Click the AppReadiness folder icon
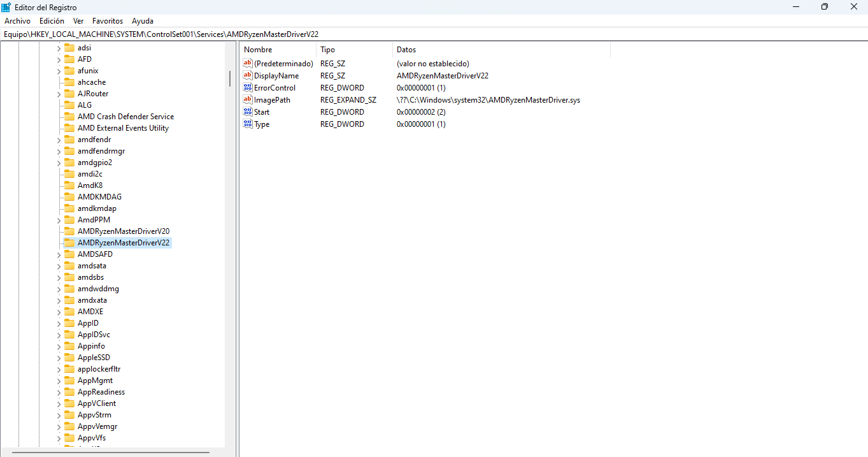The height and width of the screenshot is (457, 868). pos(69,392)
